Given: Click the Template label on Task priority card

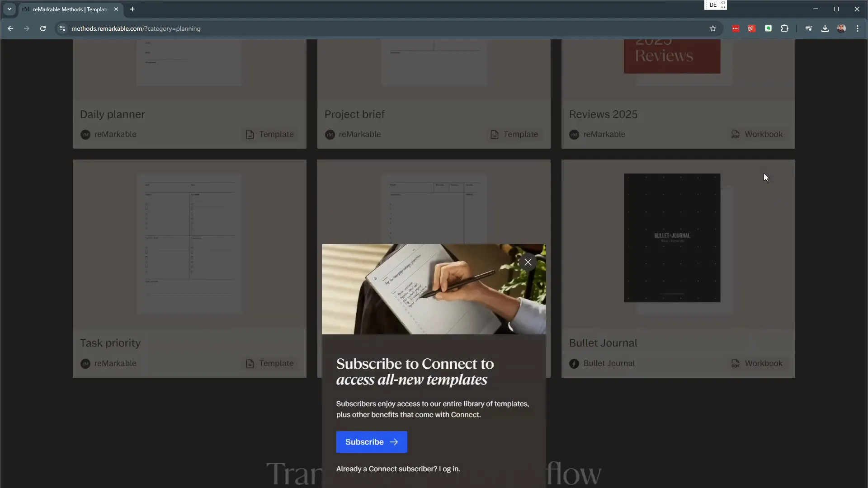Looking at the screenshot, I should click(276, 363).
